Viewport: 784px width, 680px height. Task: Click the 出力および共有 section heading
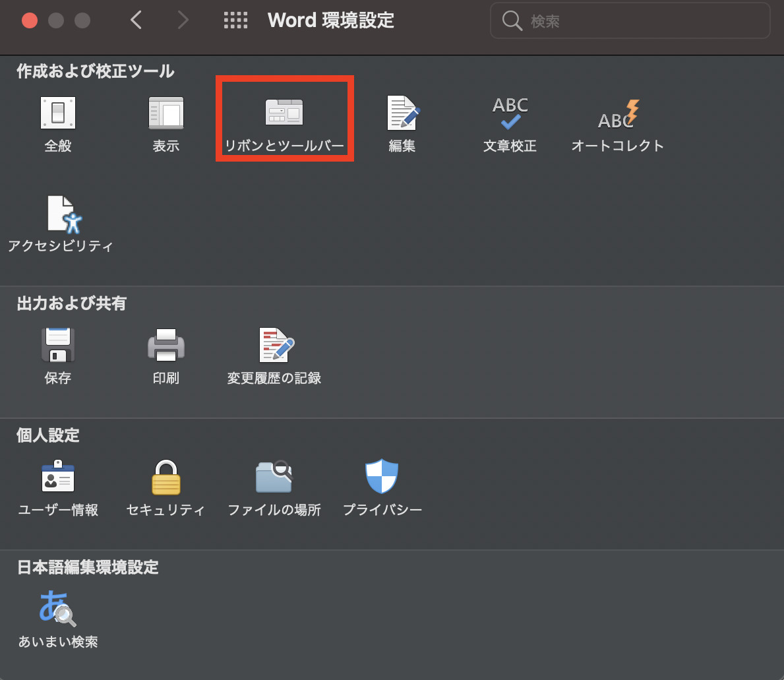click(71, 303)
